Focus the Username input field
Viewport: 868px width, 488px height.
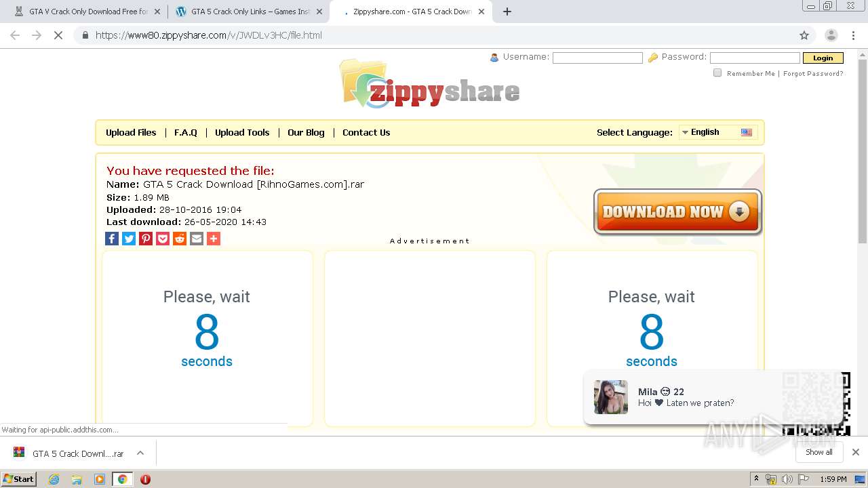coord(597,58)
